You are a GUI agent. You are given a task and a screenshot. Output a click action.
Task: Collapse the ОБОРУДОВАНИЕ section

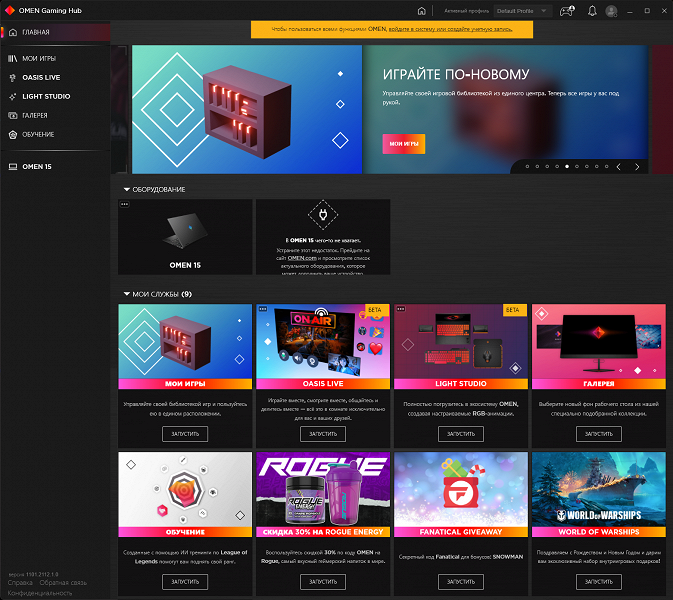click(x=127, y=189)
